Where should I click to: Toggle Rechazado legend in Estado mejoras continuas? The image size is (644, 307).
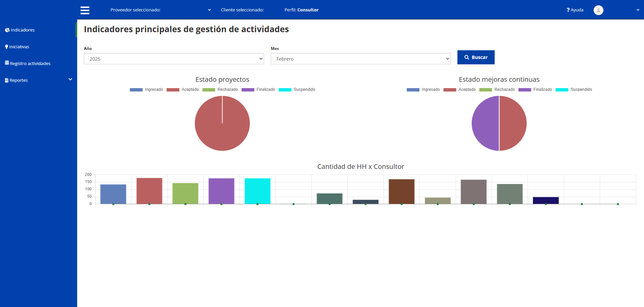point(497,89)
